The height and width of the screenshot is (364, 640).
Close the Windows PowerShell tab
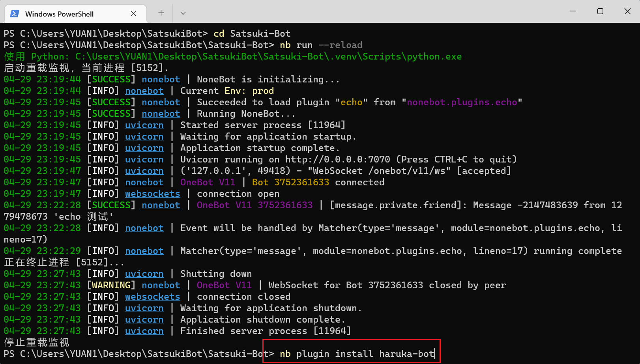point(133,14)
